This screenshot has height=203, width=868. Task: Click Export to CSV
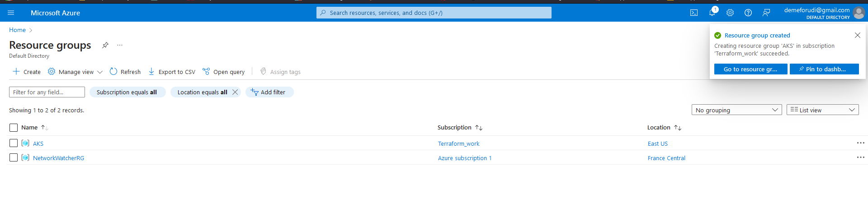pyautogui.click(x=172, y=71)
